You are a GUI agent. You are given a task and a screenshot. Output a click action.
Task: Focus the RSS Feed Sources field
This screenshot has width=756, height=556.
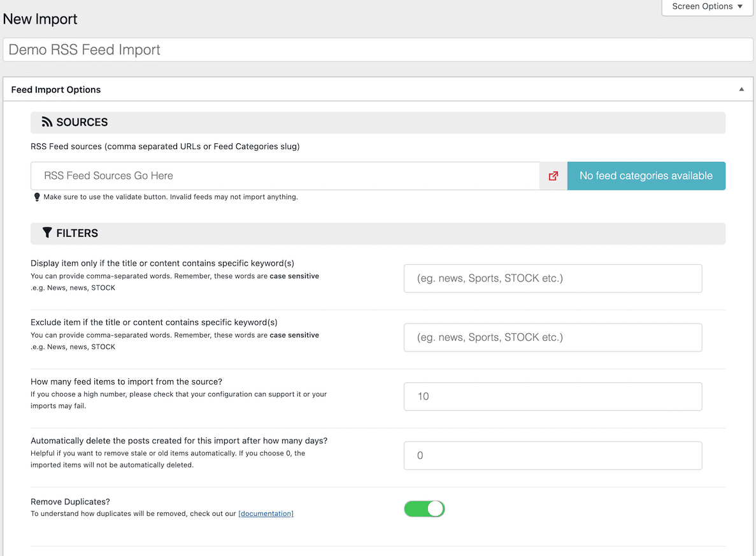coord(285,176)
